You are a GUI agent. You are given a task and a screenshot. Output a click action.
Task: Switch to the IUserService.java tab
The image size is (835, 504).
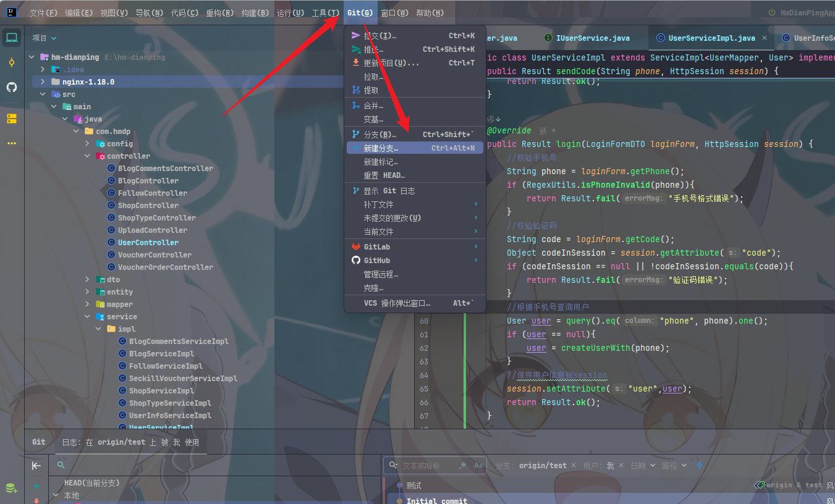[x=592, y=38]
